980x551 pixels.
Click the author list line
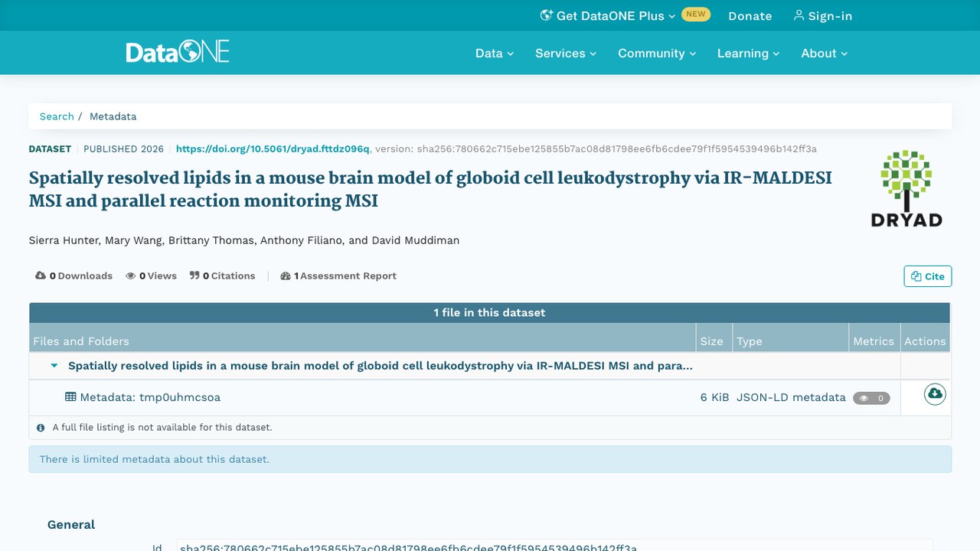tap(244, 240)
